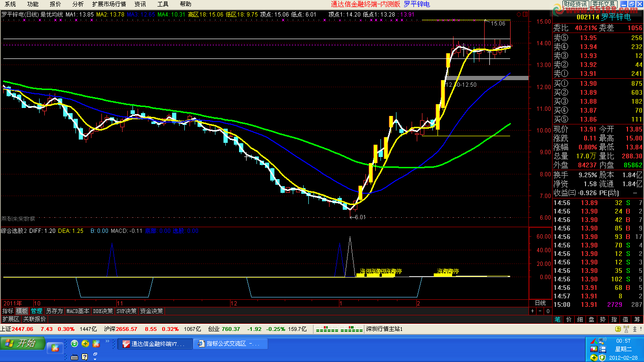Screen dimensions: 644x362
Task: Open the 功能 menu
Action: tap(33, 4)
